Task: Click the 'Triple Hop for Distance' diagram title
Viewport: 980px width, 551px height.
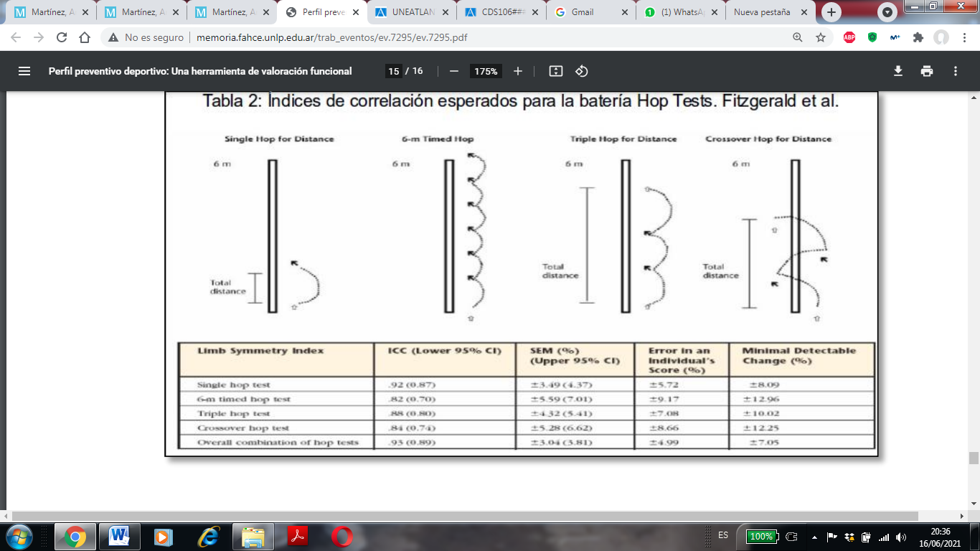Action: pyautogui.click(x=623, y=138)
